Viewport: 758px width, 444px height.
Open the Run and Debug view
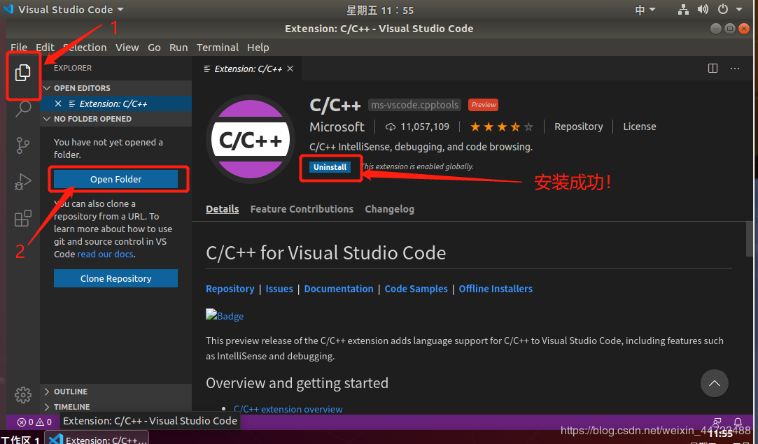point(23,181)
